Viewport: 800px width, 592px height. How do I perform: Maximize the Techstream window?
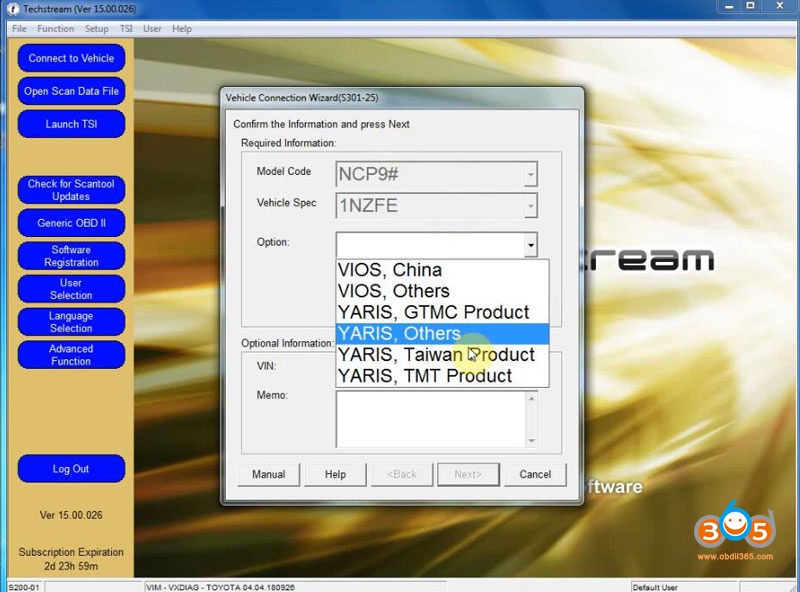pos(751,6)
